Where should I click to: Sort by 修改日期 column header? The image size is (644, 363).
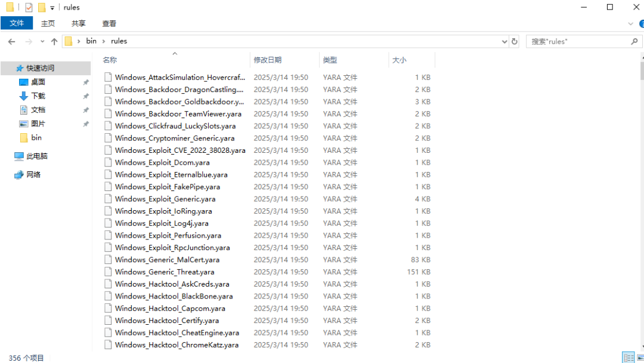(x=267, y=60)
